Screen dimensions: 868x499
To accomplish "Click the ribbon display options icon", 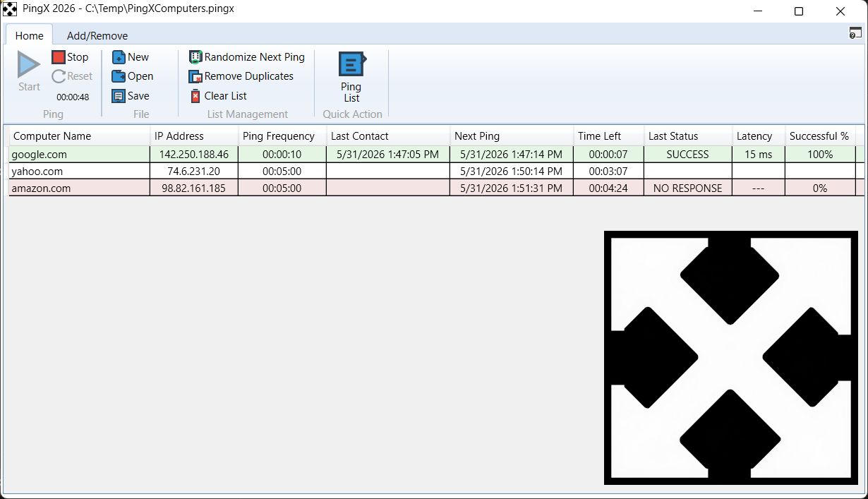I will tap(855, 33).
